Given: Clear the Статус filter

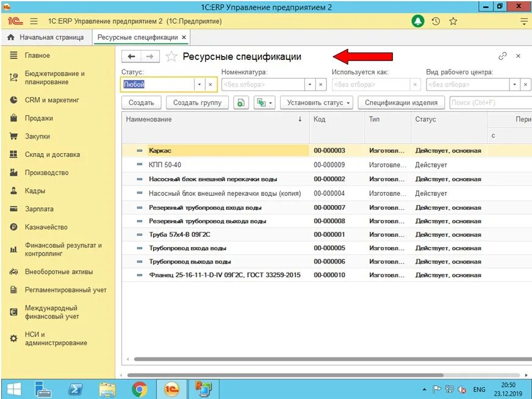Looking at the screenshot, I should (x=210, y=84).
